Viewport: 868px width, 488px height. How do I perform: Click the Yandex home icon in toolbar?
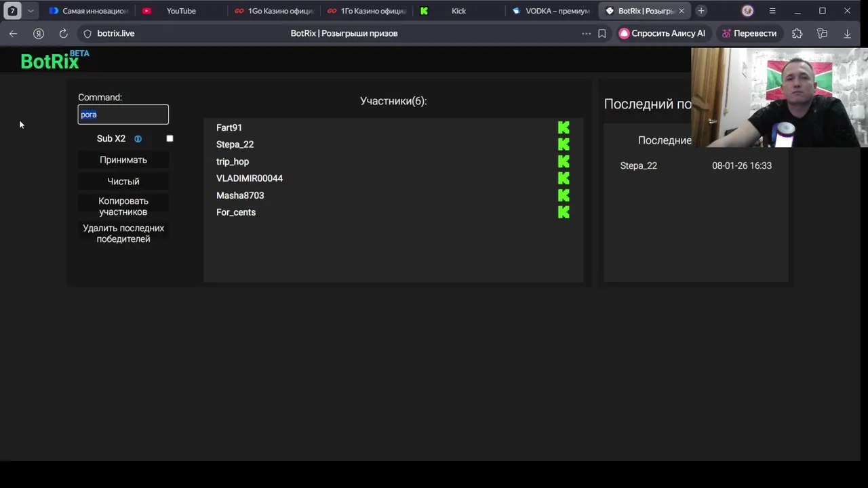pos(39,33)
